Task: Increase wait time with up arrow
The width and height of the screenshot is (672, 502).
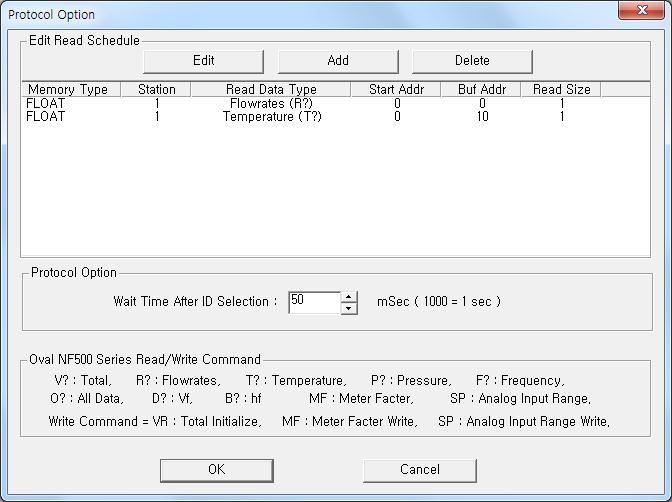Action: (x=348, y=296)
